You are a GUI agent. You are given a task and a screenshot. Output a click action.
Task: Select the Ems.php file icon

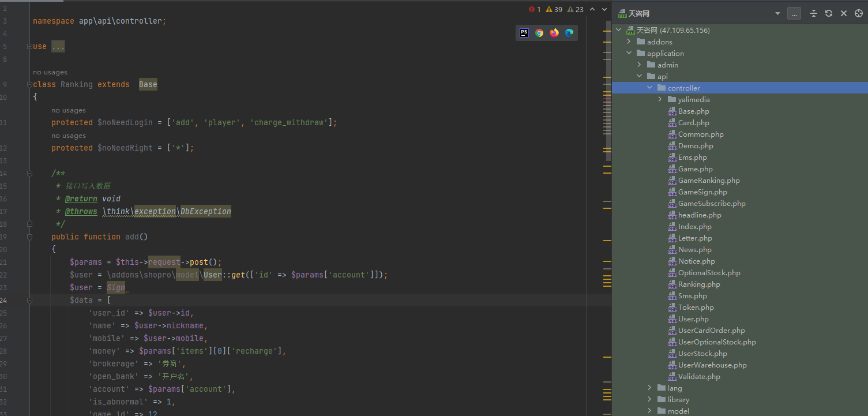click(672, 158)
